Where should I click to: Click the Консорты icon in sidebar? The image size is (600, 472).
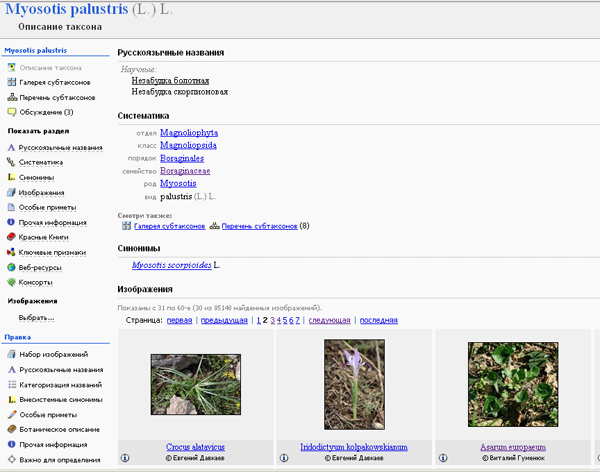[11, 282]
